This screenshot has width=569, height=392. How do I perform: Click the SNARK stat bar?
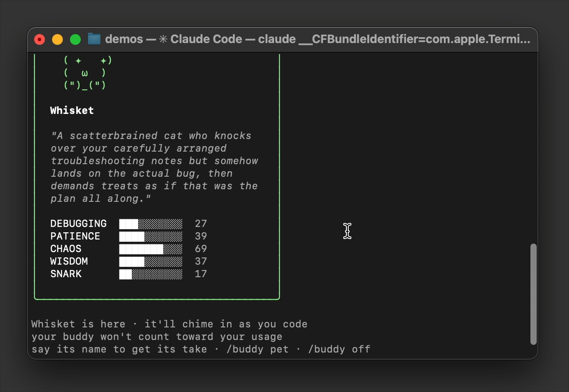(x=150, y=274)
